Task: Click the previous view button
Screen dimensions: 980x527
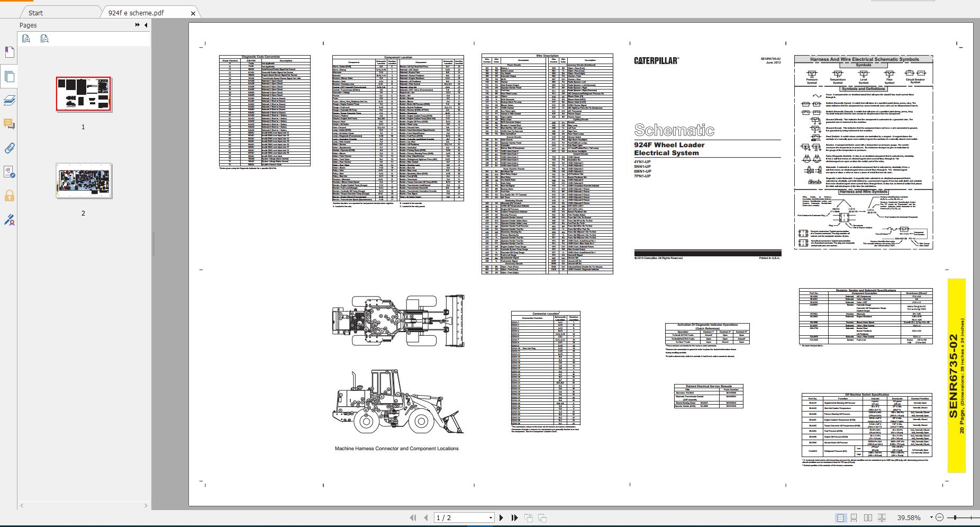Action: [x=529, y=518]
